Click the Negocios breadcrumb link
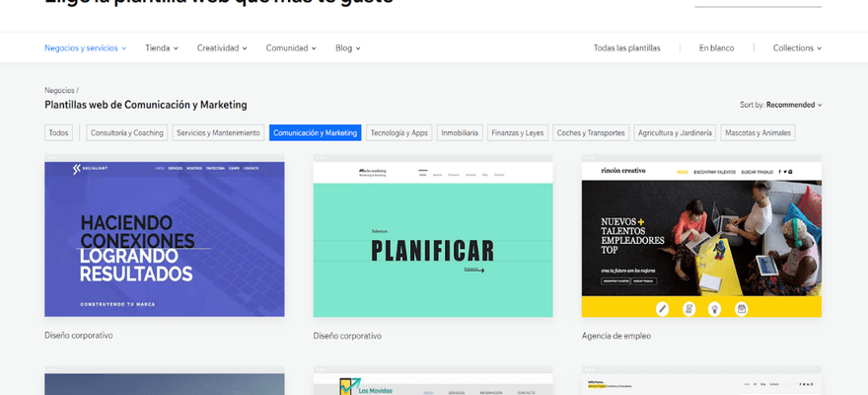The width and height of the screenshot is (868, 395). coord(59,90)
